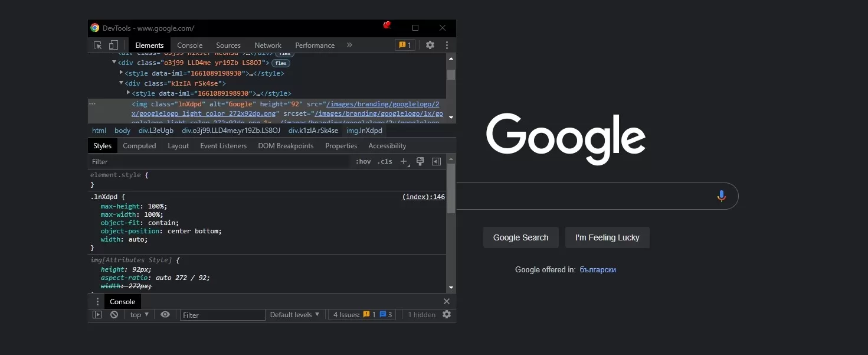Toggle the :hov element state button
Viewport: 868px width, 355px height.
point(363,161)
